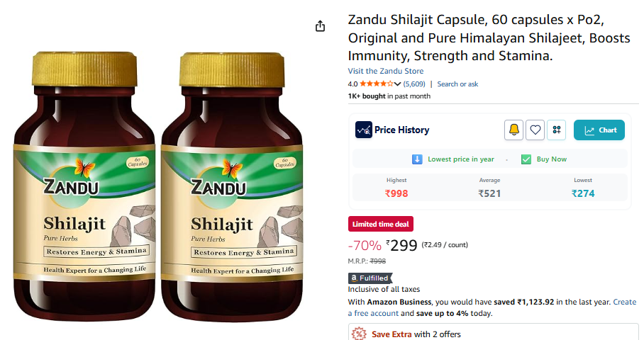Open the price Chart button
Image resolution: width=644 pixels, height=340 pixels.
click(599, 130)
